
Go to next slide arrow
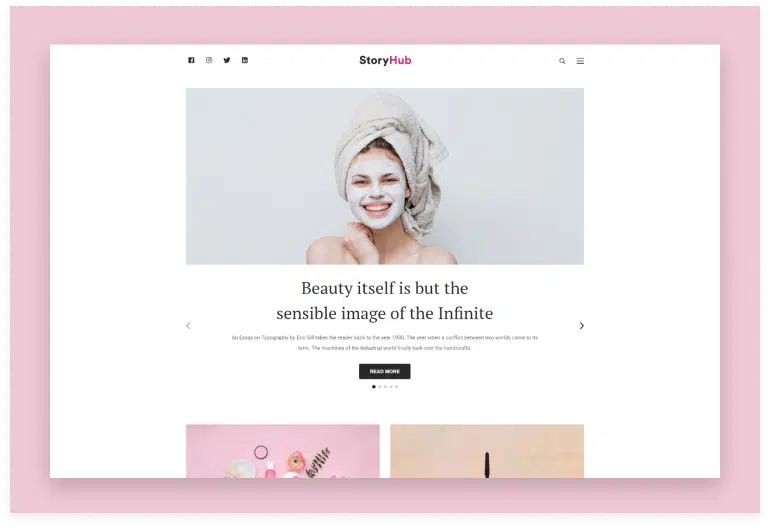point(581,326)
